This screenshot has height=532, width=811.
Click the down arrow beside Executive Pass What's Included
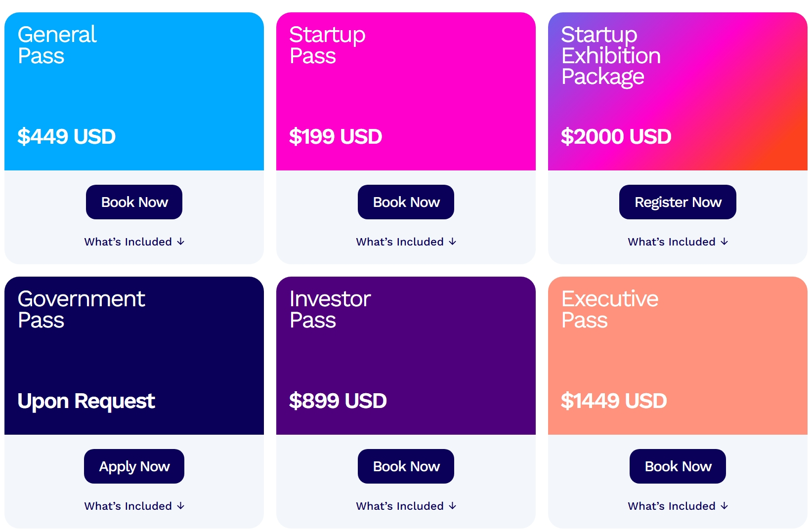(x=725, y=506)
